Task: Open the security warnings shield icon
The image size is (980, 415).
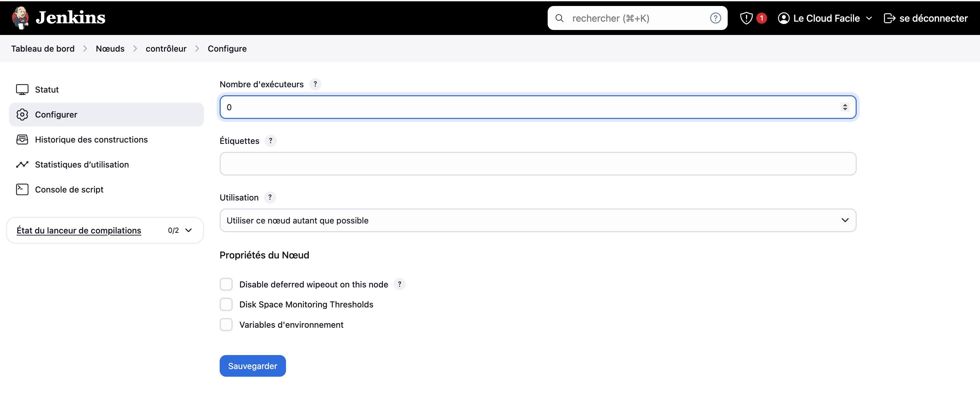Action: coord(746,18)
